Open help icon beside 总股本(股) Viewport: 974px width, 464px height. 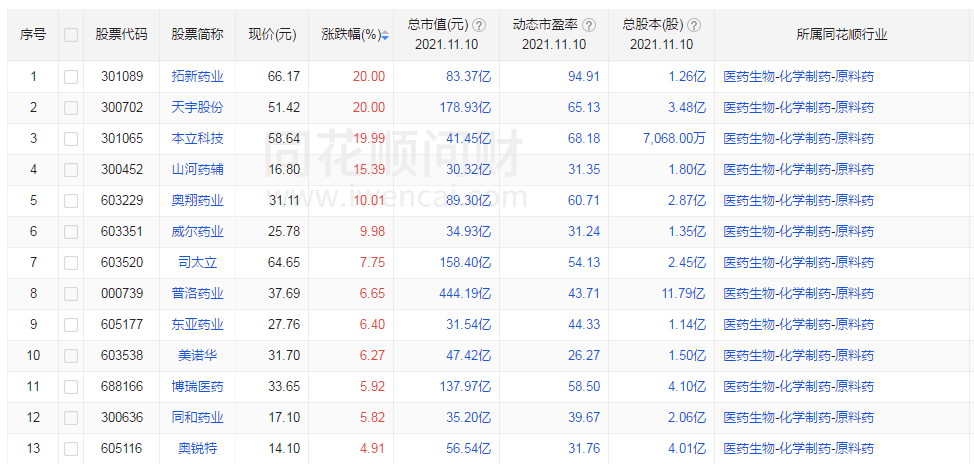pos(694,25)
